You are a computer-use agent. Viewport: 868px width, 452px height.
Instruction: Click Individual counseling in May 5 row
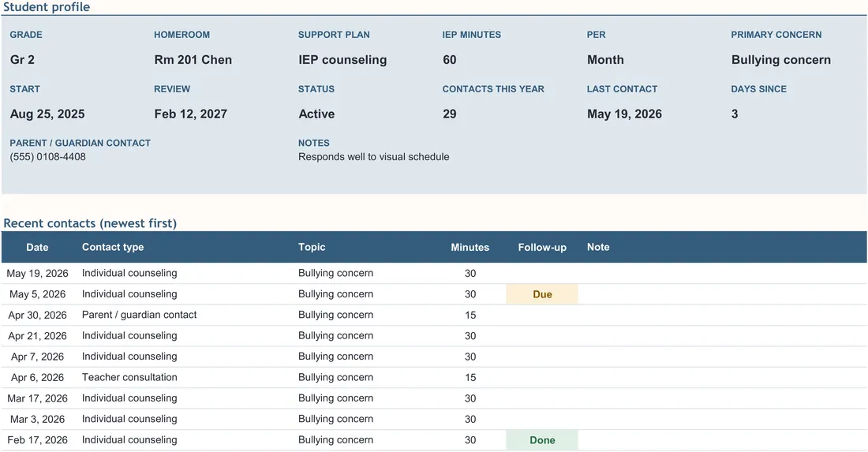(129, 294)
